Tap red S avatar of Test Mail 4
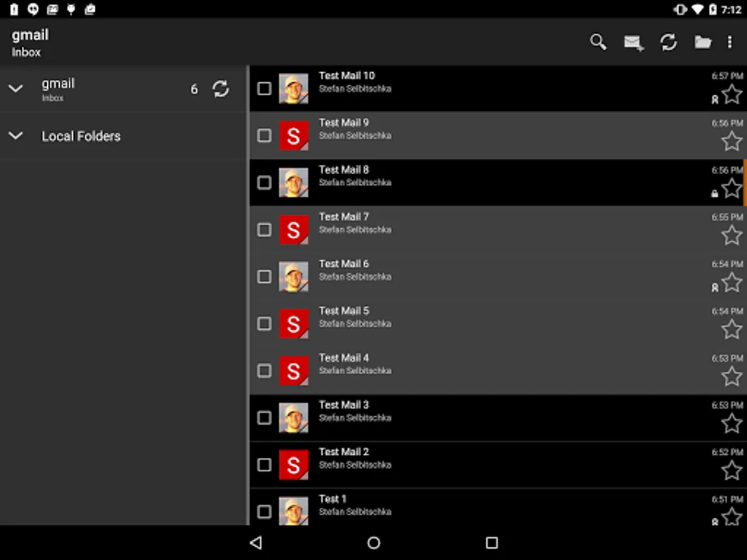 293,371
